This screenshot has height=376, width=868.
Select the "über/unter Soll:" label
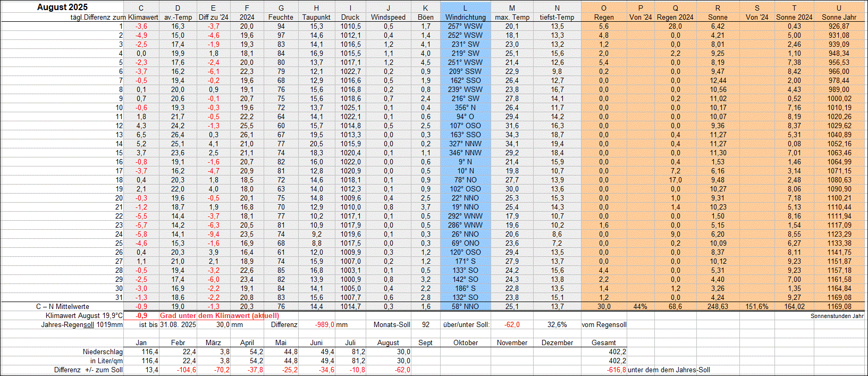click(x=466, y=324)
